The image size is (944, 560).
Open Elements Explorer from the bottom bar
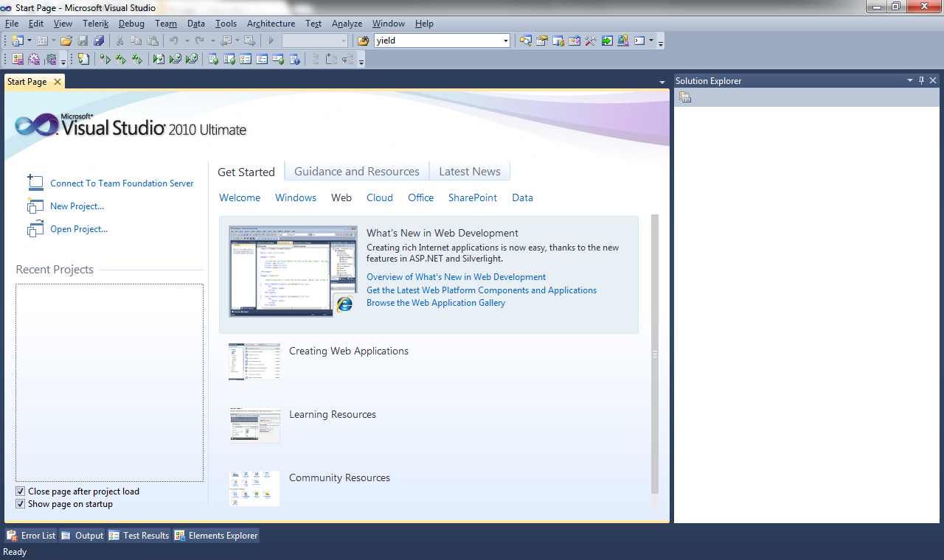point(215,535)
